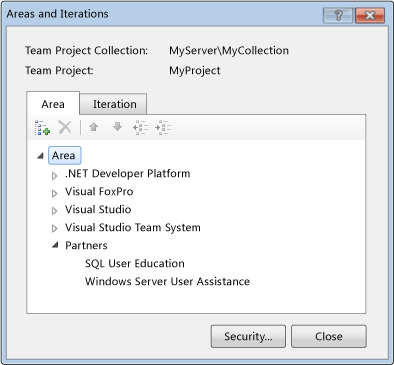Click the Move node down arrow
Image resolution: width=394 pixels, height=365 pixels.
(x=117, y=127)
